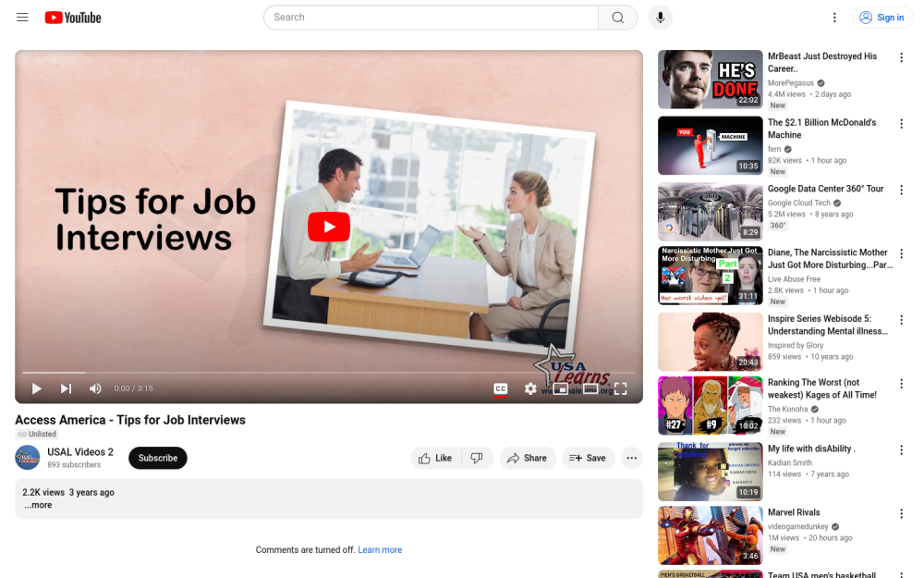The width and height of the screenshot is (924, 578).
Task: Click the Google Cloud Tech channel name
Action: pos(799,203)
